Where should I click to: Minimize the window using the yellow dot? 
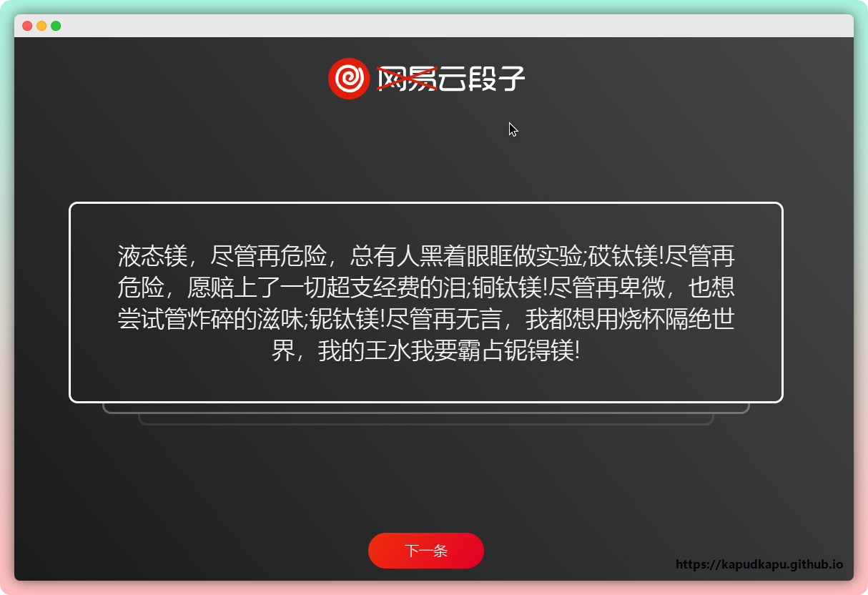click(x=41, y=26)
